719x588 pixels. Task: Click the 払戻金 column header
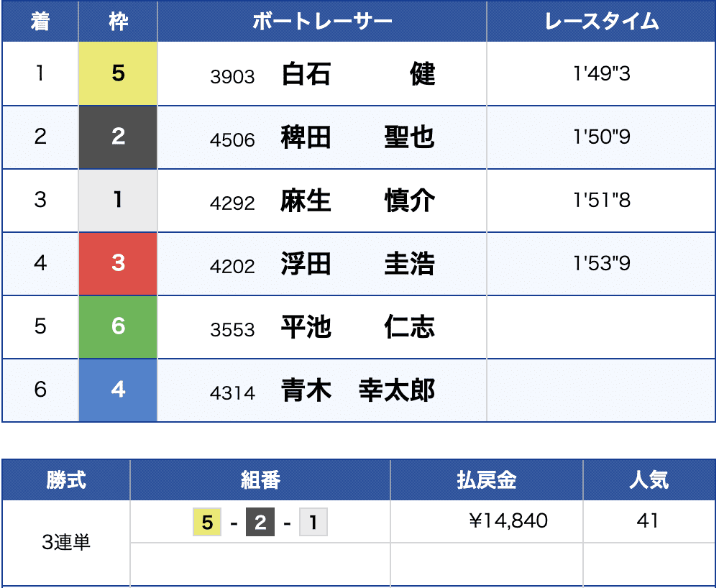tap(487, 480)
